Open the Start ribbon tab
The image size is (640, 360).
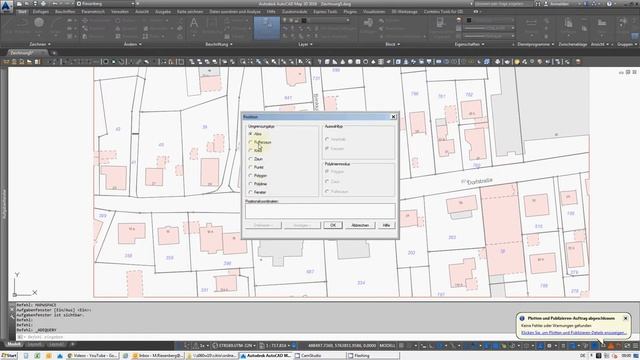(22, 12)
